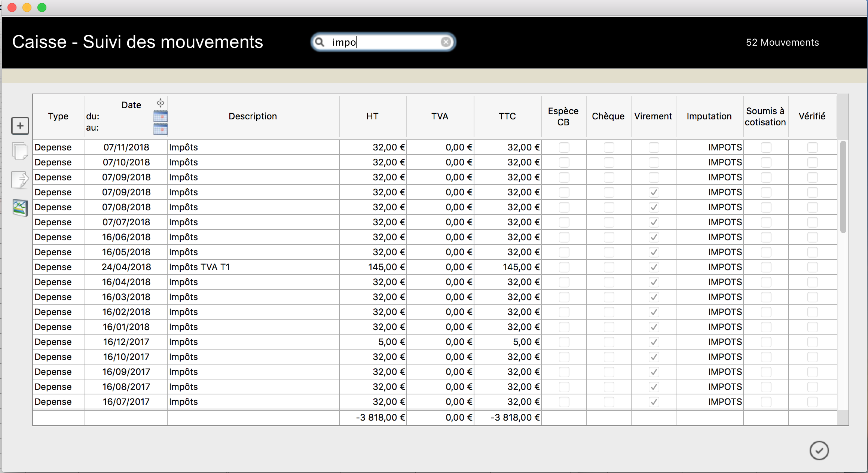
Task: Open the chart graph icon
Action: [x=20, y=208]
